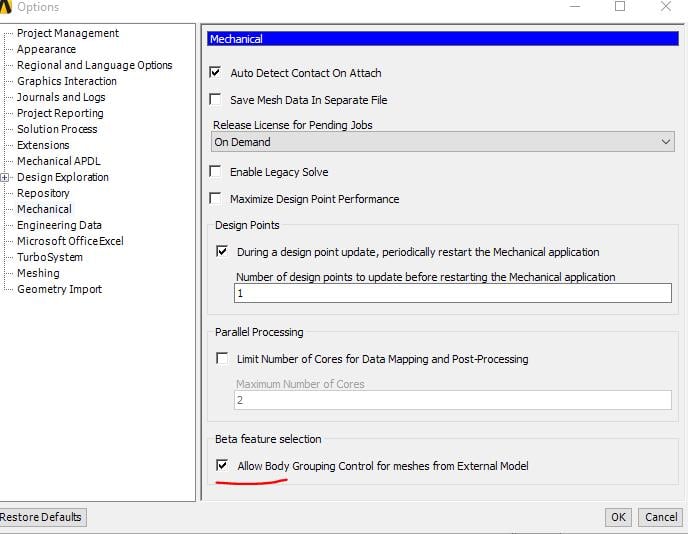Image resolution: width=688 pixels, height=534 pixels.
Task: Select Design Exploration tree label
Action: click(x=63, y=177)
